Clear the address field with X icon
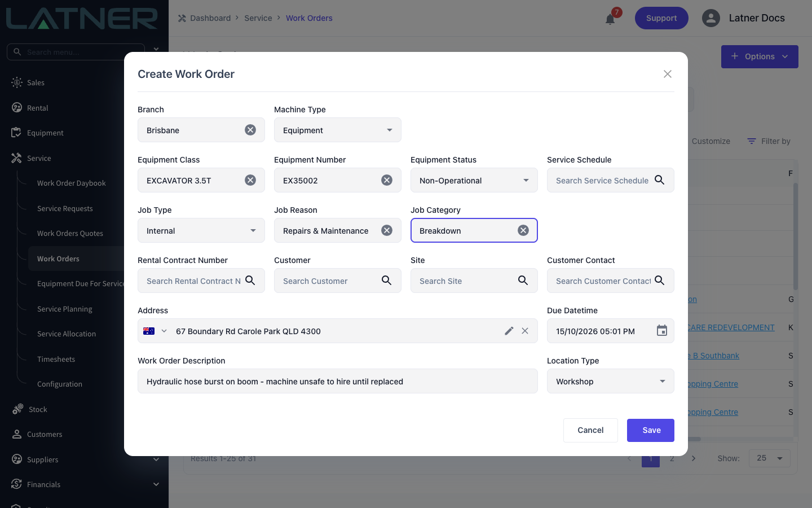This screenshot has height=508, width=812. click(x=525, y=331)
